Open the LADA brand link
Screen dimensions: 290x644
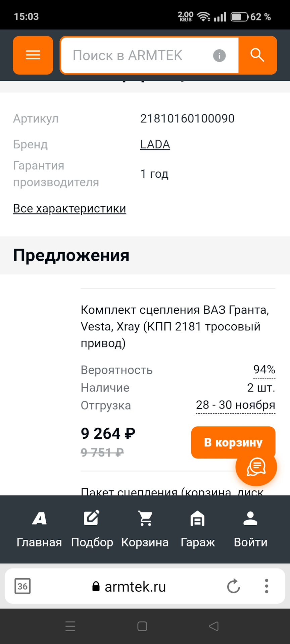pos(155,144)
